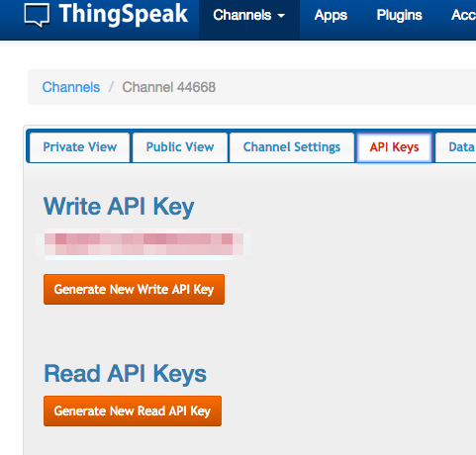
Task: Open the Channel Settings tab
Action: tap(292, 147)
